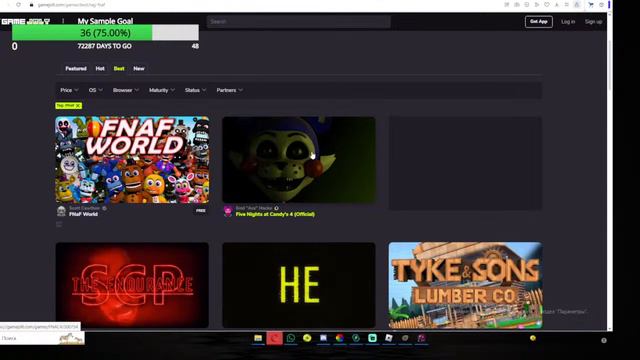This screenshot has width=640, height=360.
Task: Open the Scott Cawthon developer avatar
Action: pos(61,211)
